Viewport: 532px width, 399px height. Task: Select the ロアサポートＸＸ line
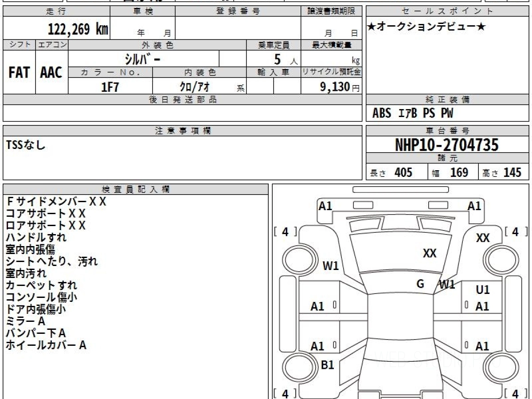(45, 226)
